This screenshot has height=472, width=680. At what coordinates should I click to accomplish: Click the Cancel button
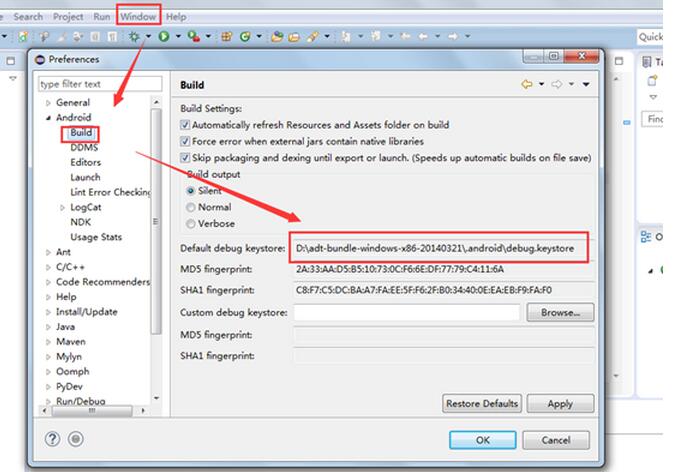point(556,440)
